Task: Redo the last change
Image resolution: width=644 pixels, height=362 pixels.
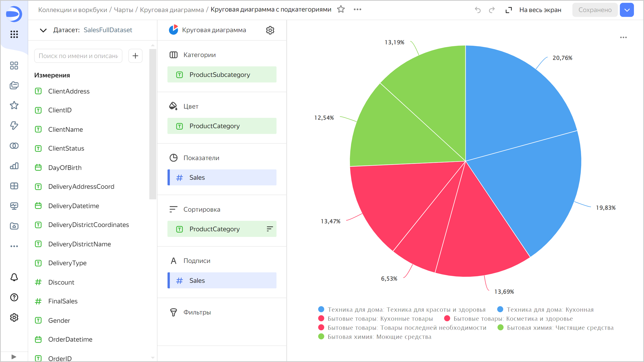Action: [x=492, y=10]
